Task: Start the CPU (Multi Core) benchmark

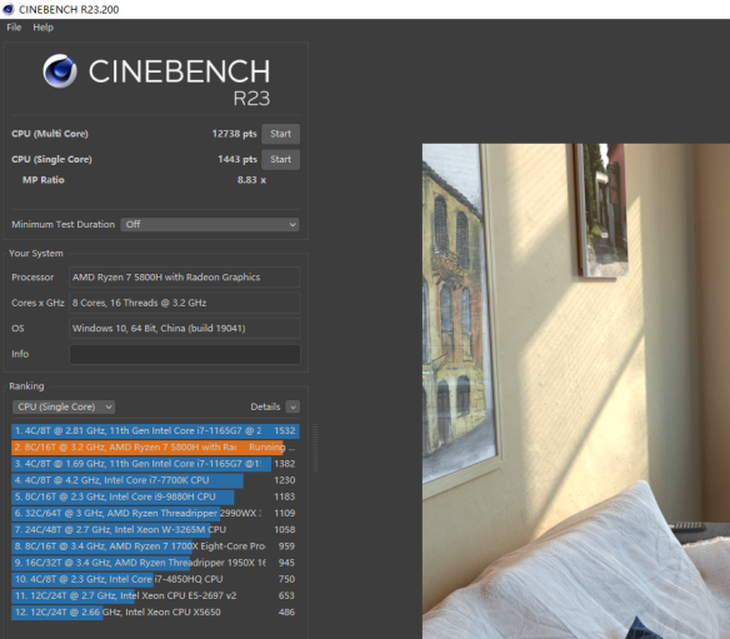Action: (281, 134)
